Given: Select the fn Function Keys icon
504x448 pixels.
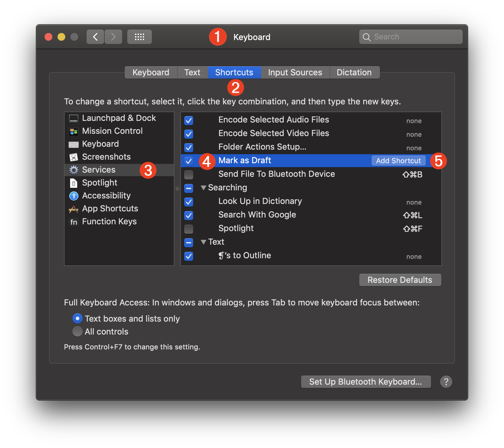Looking at the screenshot, I should coord(74,222).
